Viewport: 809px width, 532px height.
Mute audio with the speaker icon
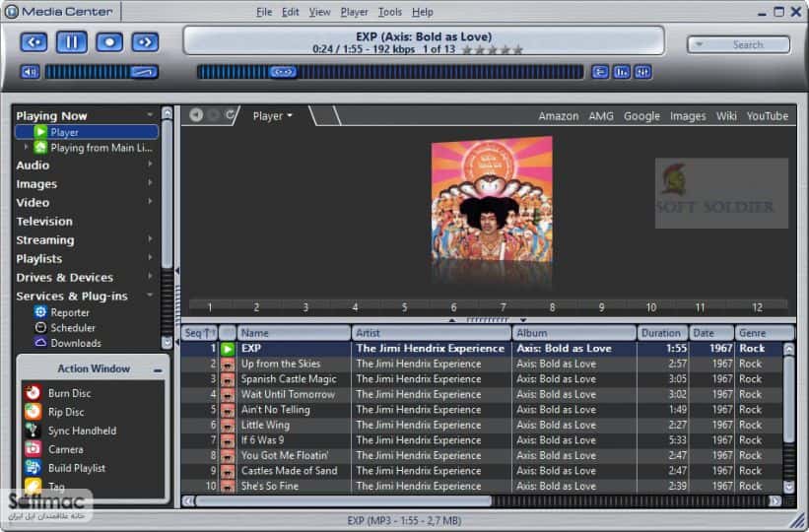(x=30, y=72)
